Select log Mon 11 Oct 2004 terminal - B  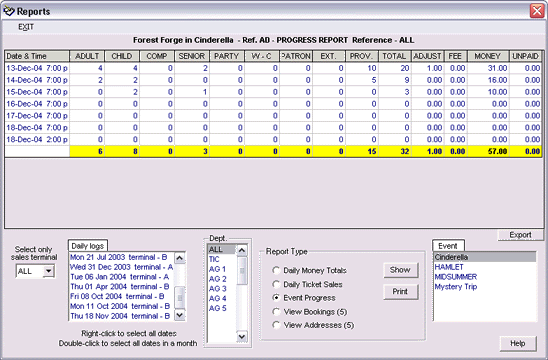tap(121, 306)
